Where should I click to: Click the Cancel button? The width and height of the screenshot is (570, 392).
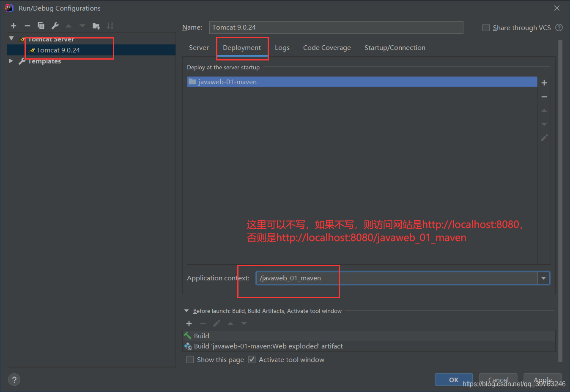click(x=498, y=380)
